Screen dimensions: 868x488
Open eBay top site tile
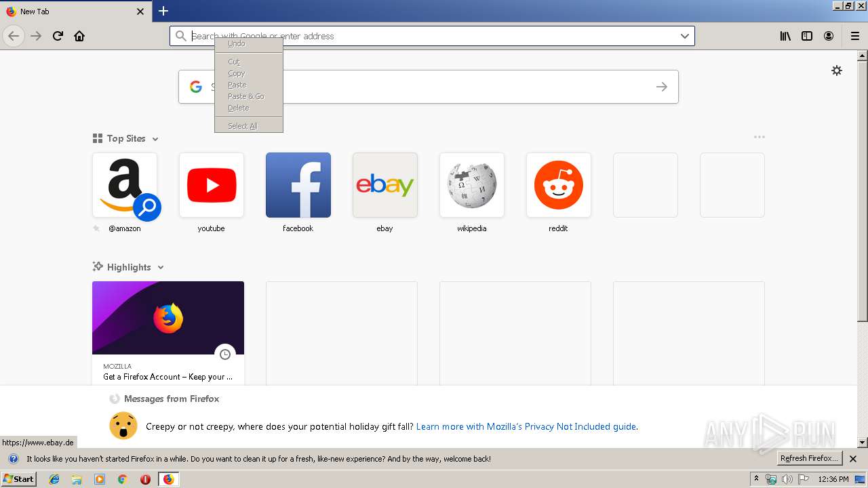click(x=385, y=185)
